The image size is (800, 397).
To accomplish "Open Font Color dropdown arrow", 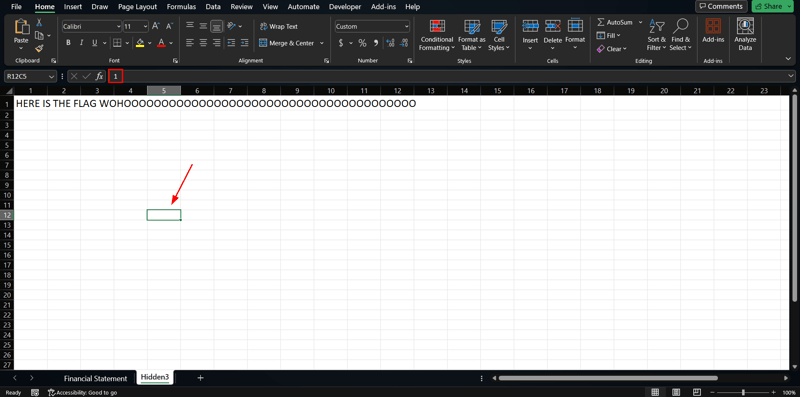I will click(171, 43).
